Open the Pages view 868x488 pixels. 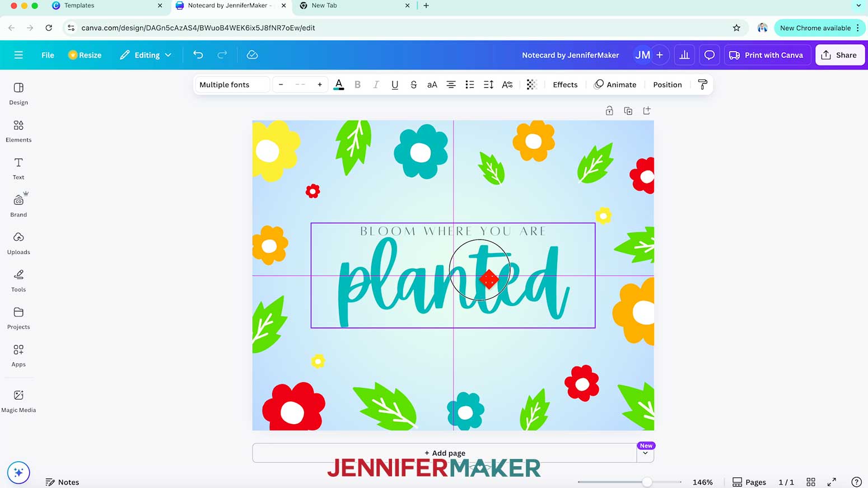pyautogui.click(x=749, y=482)
